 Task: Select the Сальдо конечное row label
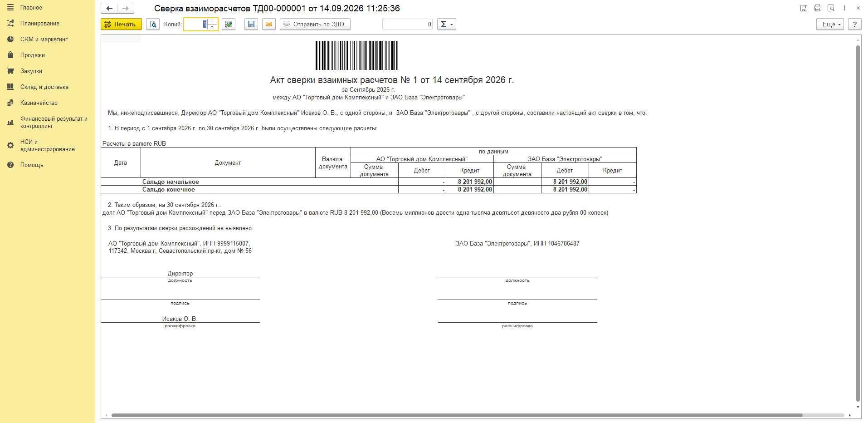pyautogui.click(x=169, y=189)
